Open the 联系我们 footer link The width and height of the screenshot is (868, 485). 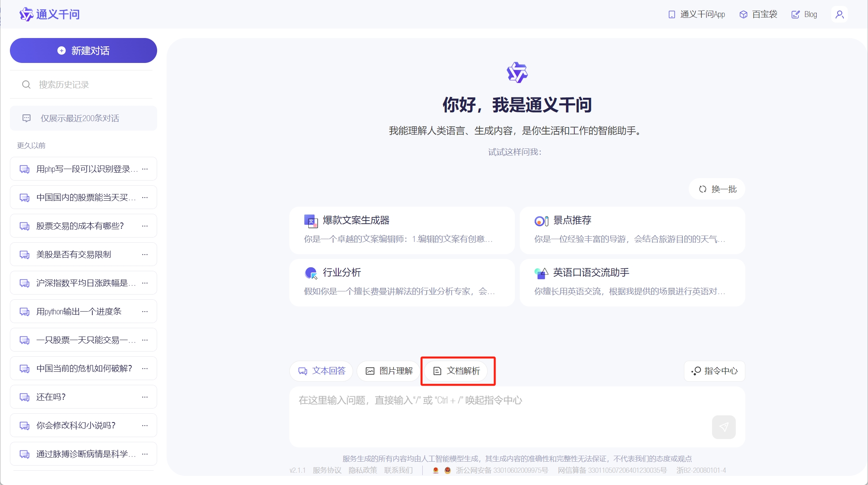(x=398, y=470)
